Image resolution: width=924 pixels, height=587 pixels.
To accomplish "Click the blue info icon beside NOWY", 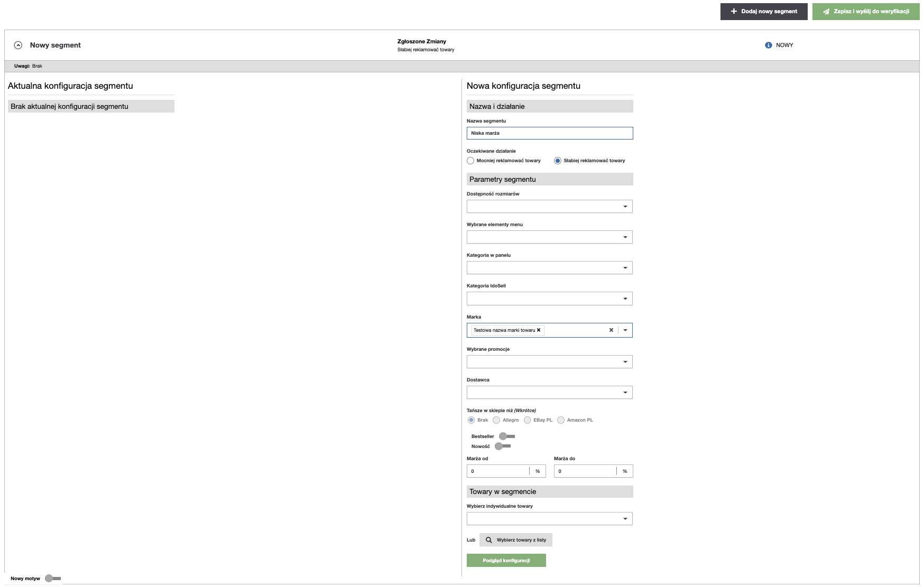I will (768, 45).
